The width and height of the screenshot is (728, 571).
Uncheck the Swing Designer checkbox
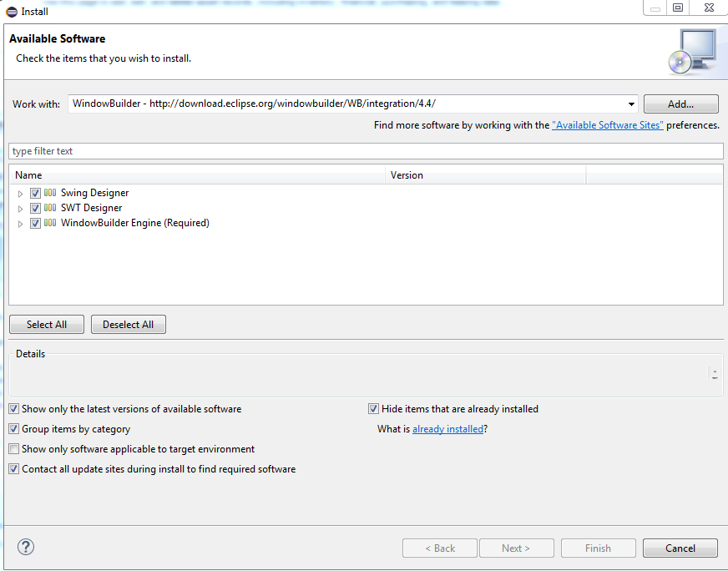coord(35,193)
